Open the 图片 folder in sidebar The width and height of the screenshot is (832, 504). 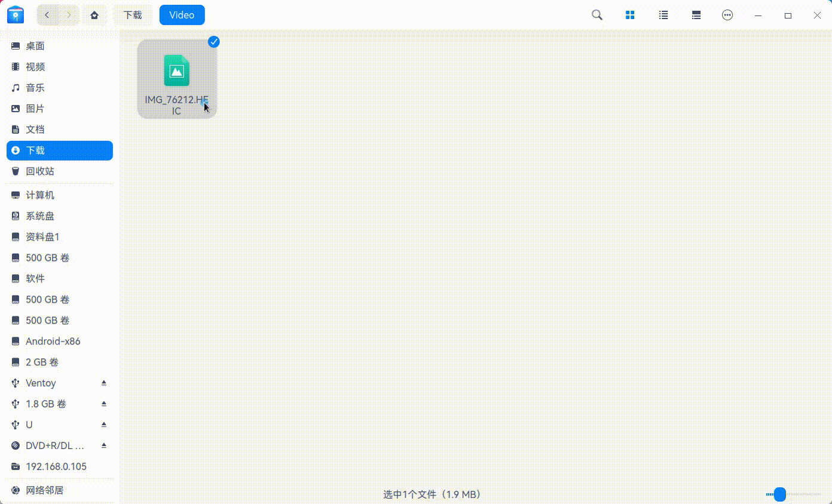point(35,108)
